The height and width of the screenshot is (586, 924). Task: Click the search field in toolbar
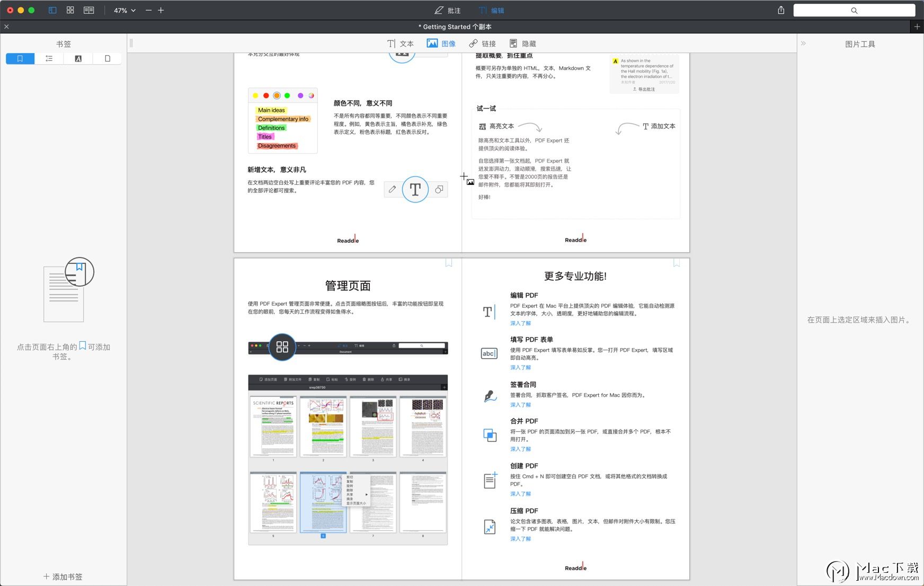tap(854, 11)
